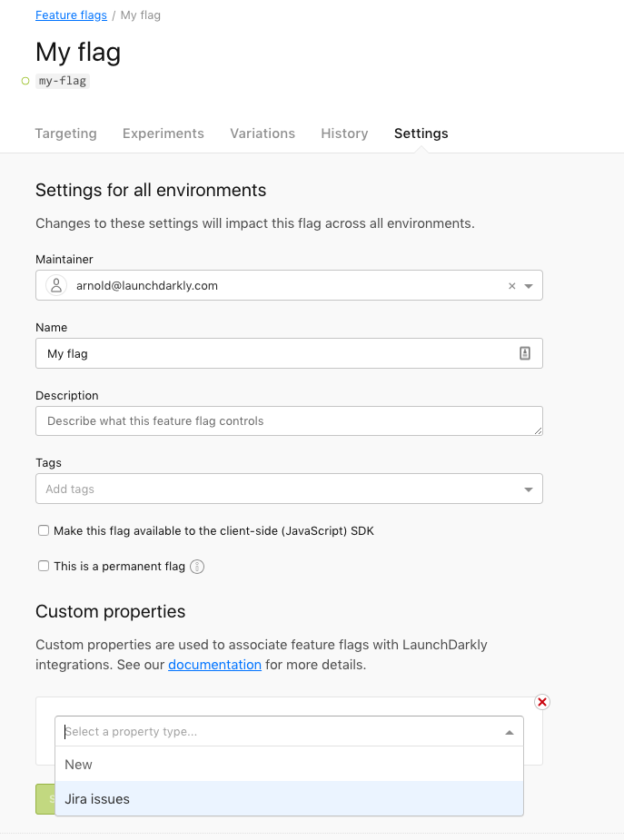Screen dimensions: 624x840
Task: Collapse the property type dropdown arrow
Action: (509, 732)
